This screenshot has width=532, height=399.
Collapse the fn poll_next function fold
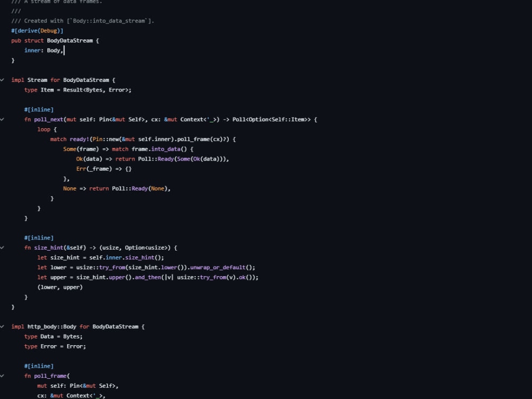(x=2, y=119)
